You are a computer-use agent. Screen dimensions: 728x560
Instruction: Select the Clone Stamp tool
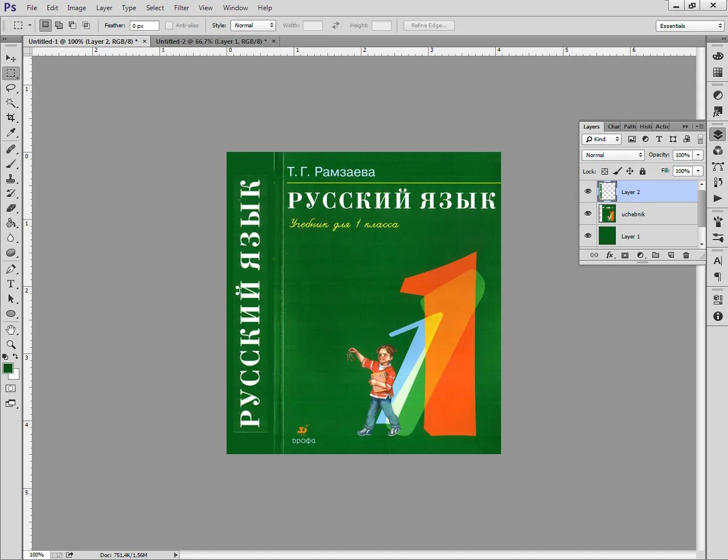(11, 179)
